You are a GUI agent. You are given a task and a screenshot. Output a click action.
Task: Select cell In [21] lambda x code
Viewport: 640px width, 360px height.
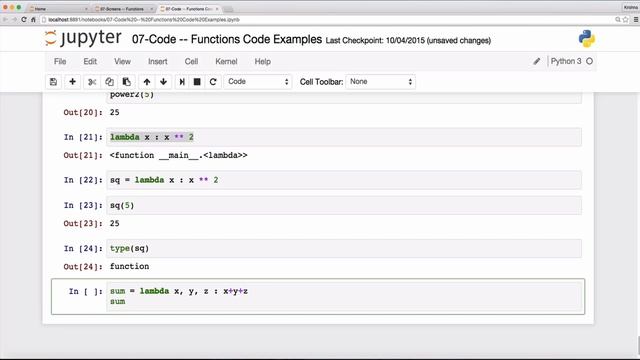point(344,137)
